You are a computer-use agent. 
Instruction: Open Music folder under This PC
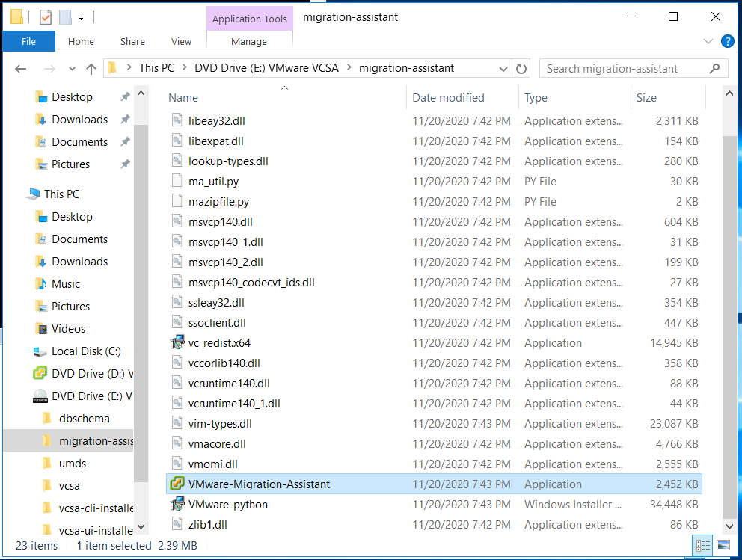coord(66,284)
